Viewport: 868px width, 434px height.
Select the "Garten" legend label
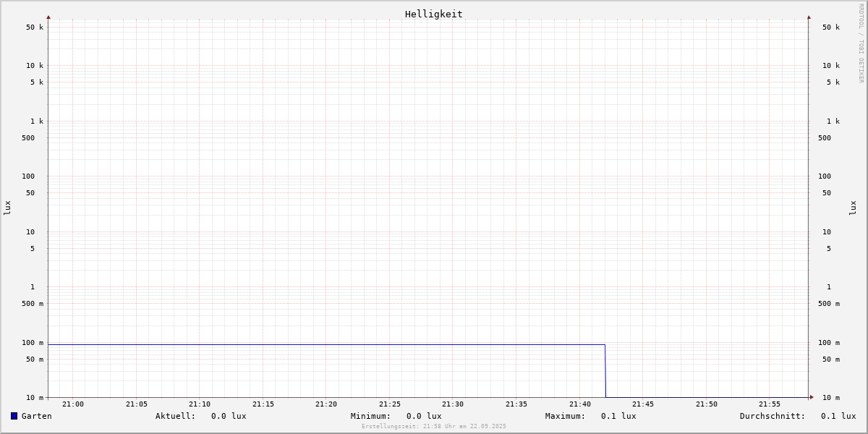[37, 416]
